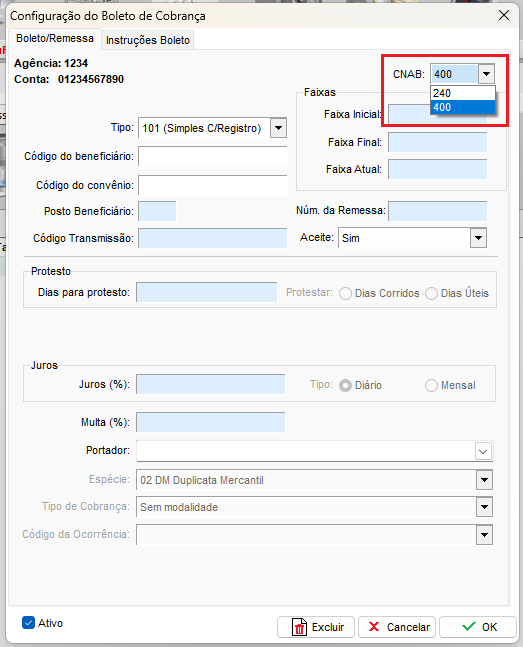Select the Dias Úteis radio button
The height and width of the screenshot is (647, 523).
(x=431, y=293)
